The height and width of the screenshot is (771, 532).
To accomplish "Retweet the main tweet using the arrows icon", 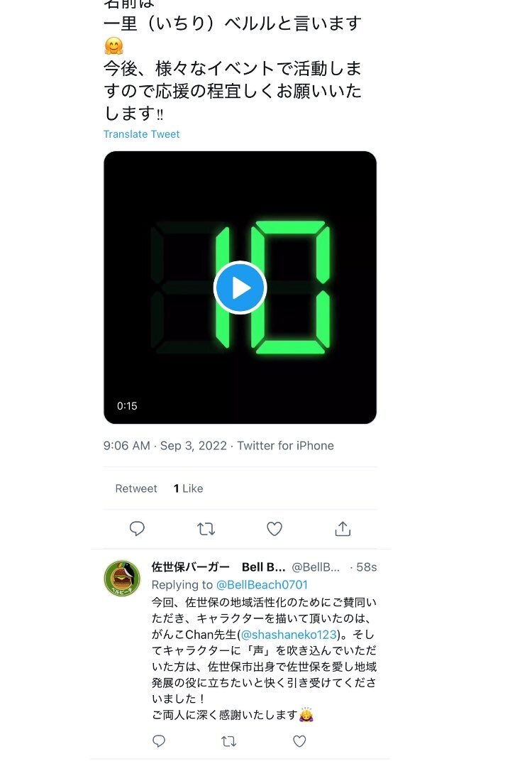I will [x=206, y=529].
